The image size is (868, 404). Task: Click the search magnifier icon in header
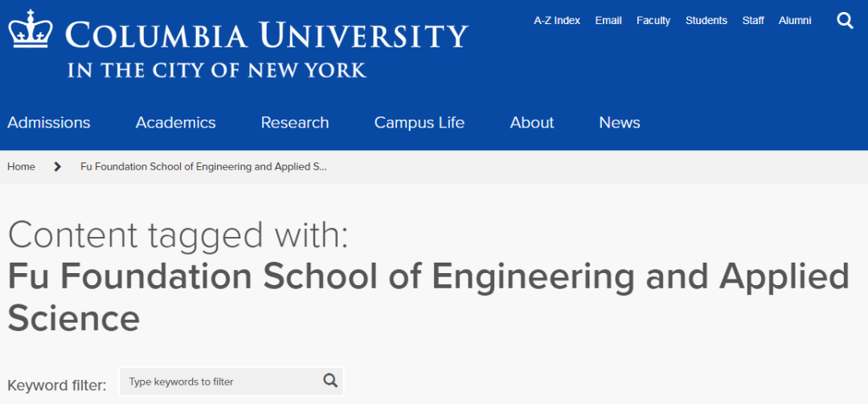pos(845,21)
